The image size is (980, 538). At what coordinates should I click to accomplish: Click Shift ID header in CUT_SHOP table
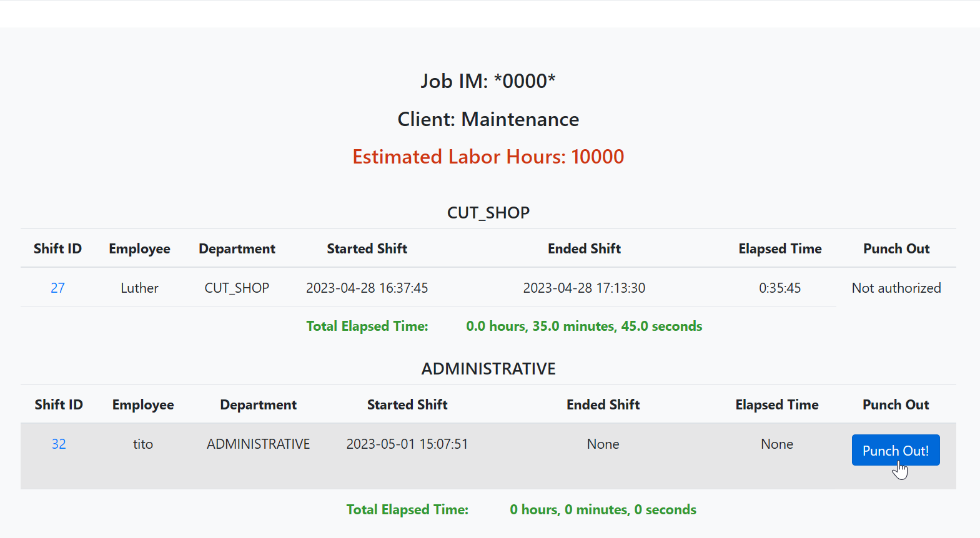point(57,248)
